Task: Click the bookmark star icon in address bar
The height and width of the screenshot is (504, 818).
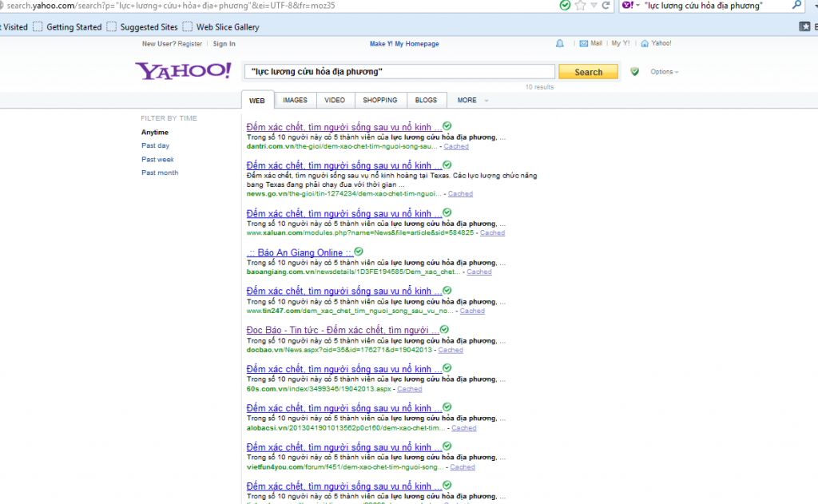Action: (x=580, y=6)
